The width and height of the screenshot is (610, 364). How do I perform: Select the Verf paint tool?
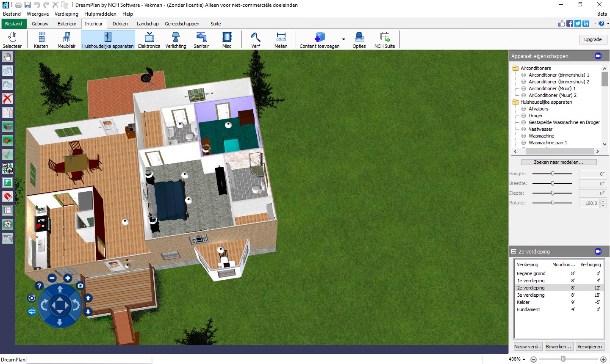point(255,39)
